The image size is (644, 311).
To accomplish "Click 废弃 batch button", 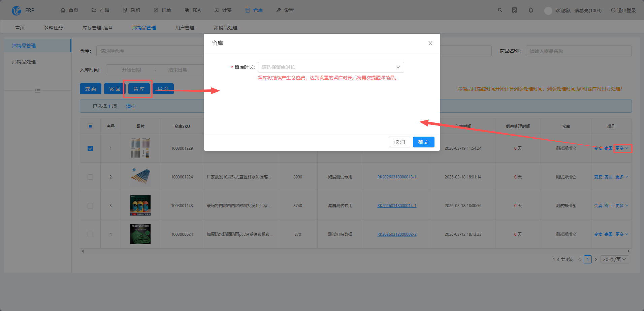I will (163, 89).
